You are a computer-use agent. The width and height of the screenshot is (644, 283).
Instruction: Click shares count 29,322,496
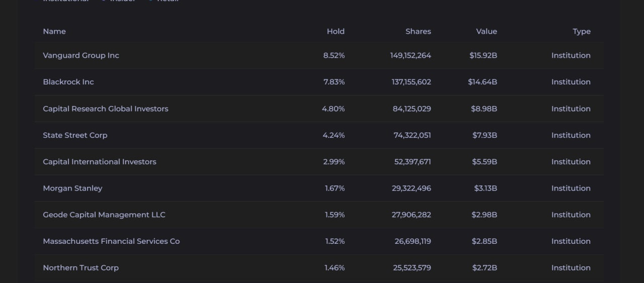coord(412,188)
